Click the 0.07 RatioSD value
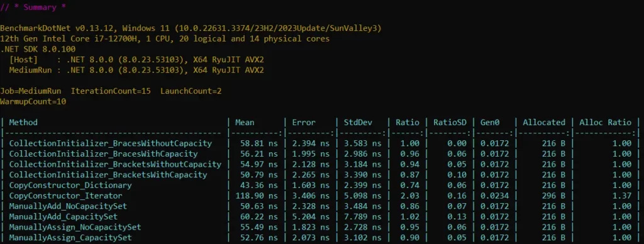The image size is (644, 244). 457,206
